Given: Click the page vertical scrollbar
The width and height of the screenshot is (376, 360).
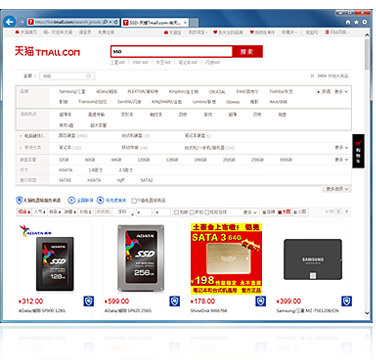Looking at the screenshot, I should click(x=367, y=173).
